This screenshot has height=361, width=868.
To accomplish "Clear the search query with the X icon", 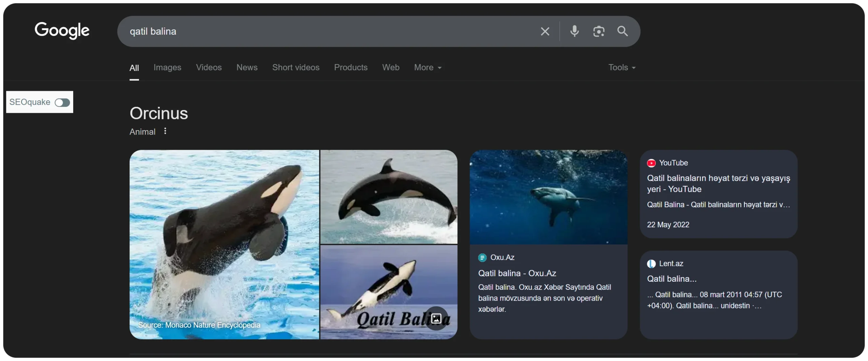I will [545, 32].
